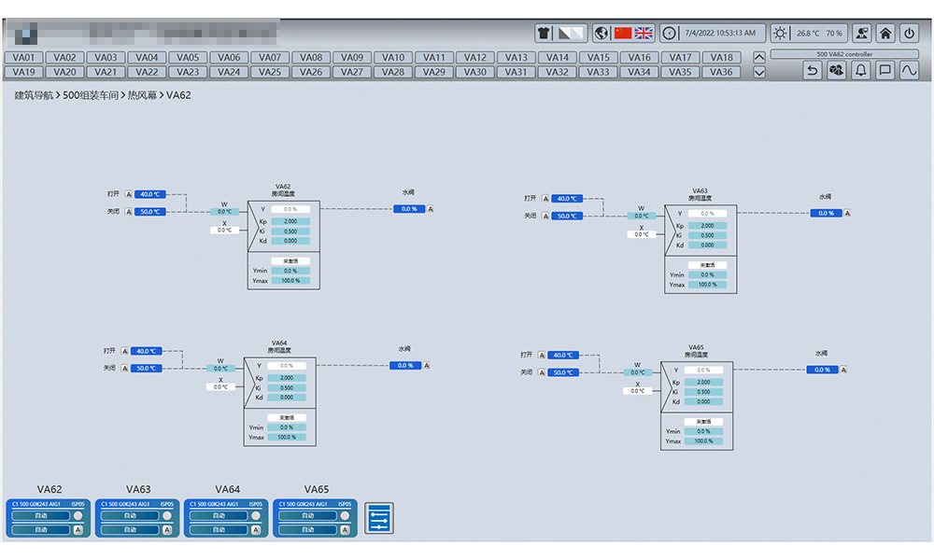
Task: Select the VA25 tab
Action: tap(270, 72)
